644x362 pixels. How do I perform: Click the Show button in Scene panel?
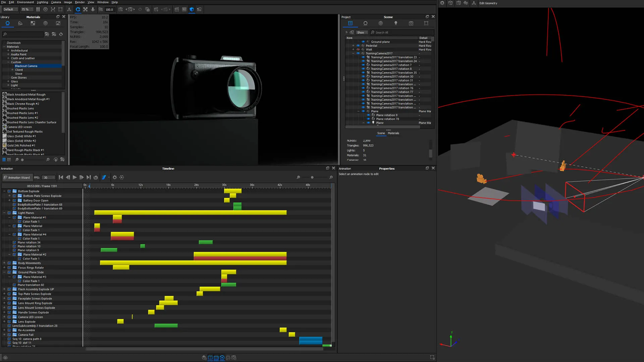[x=361, y=33]
